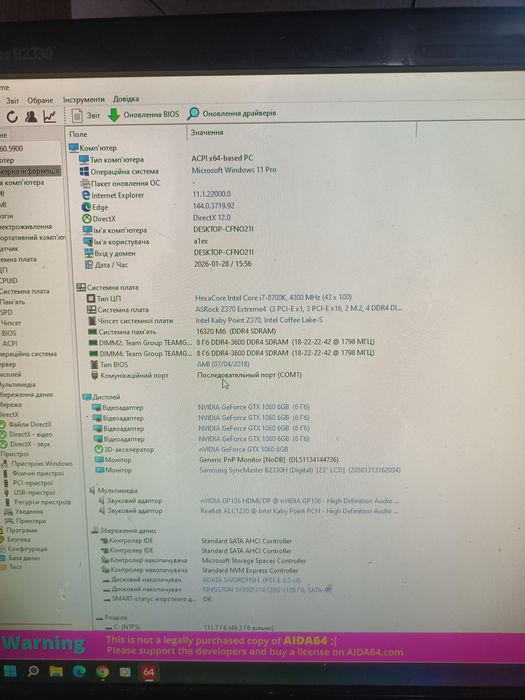The image size is (525, 700).
Task: Click the Refresh toolbar icon
Action: pos(12,117)
